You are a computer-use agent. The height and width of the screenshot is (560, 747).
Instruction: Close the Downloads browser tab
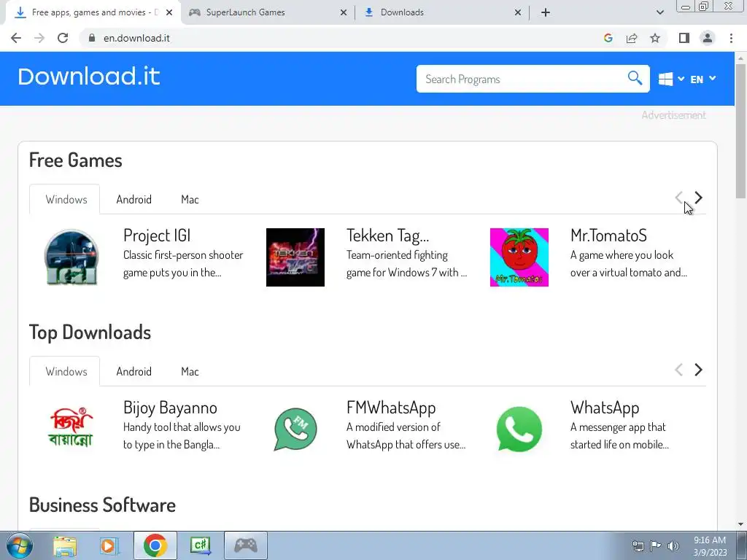click(518, 12)
